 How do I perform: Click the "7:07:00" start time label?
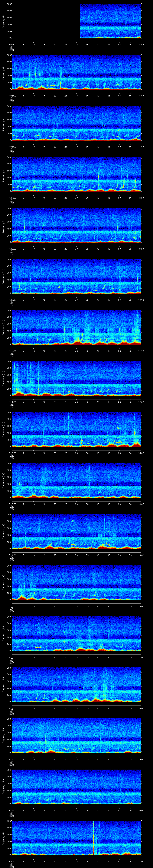[12, 198]
